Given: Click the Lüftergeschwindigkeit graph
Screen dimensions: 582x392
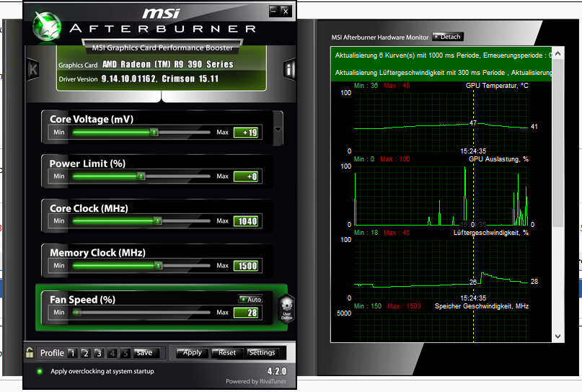Looking at the screenshot, I should tap(441, 269).
